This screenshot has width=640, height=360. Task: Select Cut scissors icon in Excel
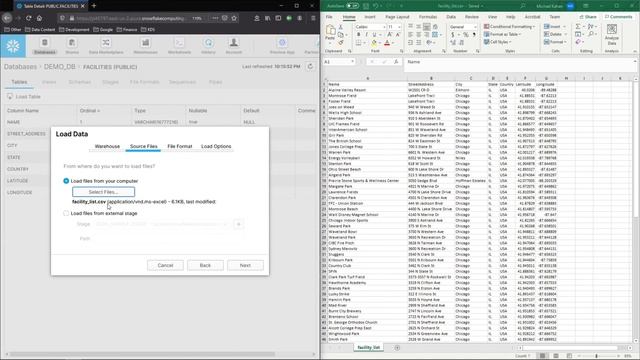(341, 27)
